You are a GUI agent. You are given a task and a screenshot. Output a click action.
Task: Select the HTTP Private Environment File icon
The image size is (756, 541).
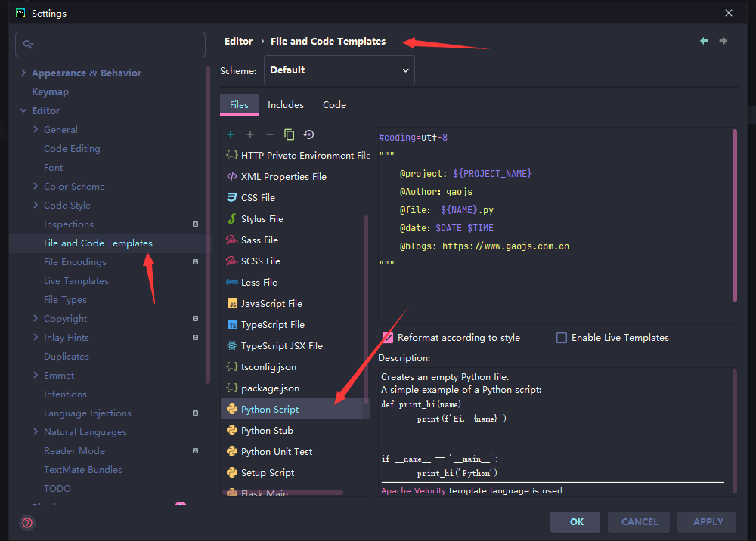pos(232,155)
